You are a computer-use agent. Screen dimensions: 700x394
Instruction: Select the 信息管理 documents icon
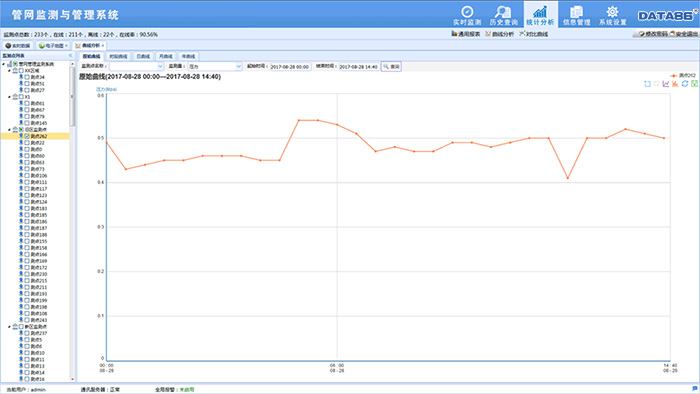tap(576, 11)
